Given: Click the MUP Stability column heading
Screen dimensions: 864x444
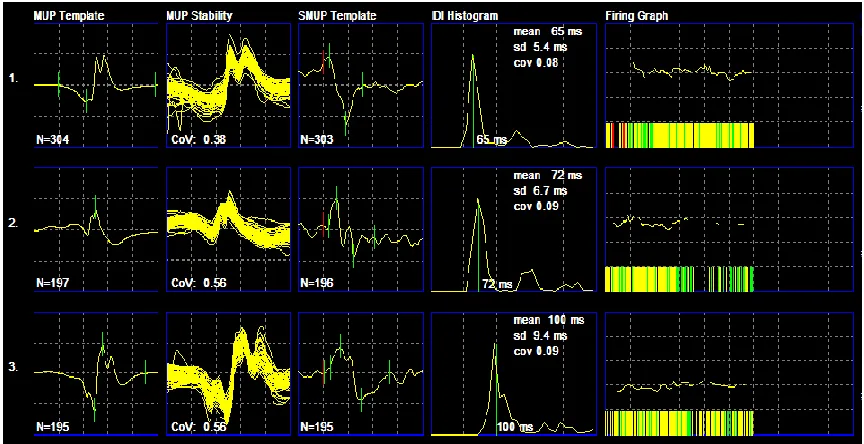Looking at the screenshot, I should 199,16.
